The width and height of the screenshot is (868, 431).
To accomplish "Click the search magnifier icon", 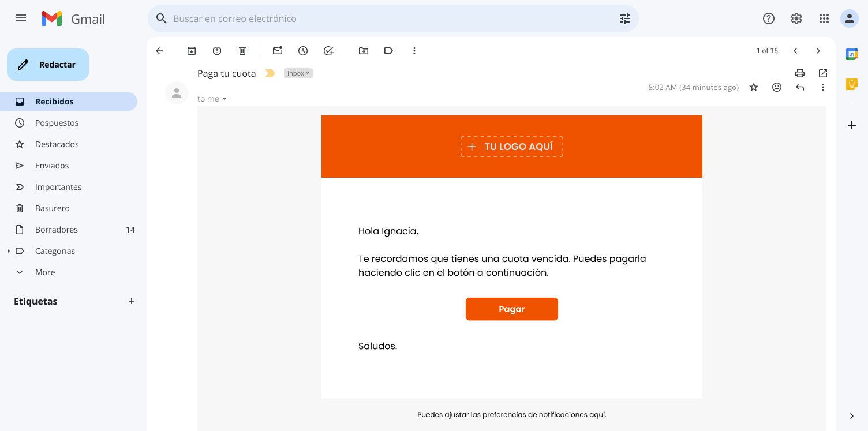I will tap(162, 18).
